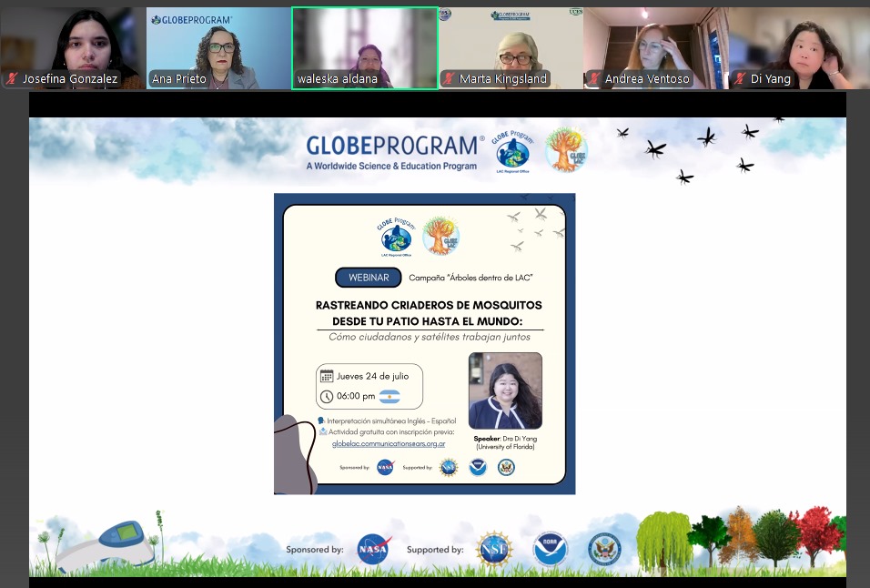Click the GLOBE LAC tree logo in header
Screen dimensions: 870x588
pyautogui.click(x=566, y=150)
